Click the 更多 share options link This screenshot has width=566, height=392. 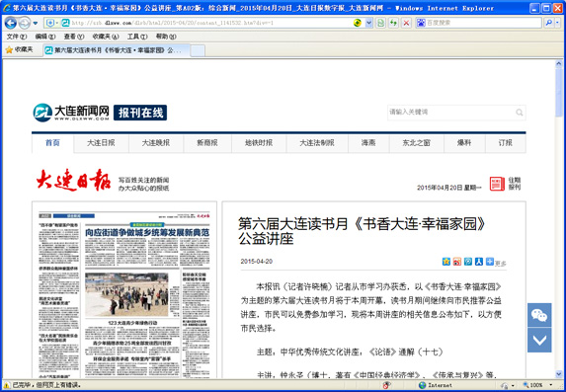[501, 264]
